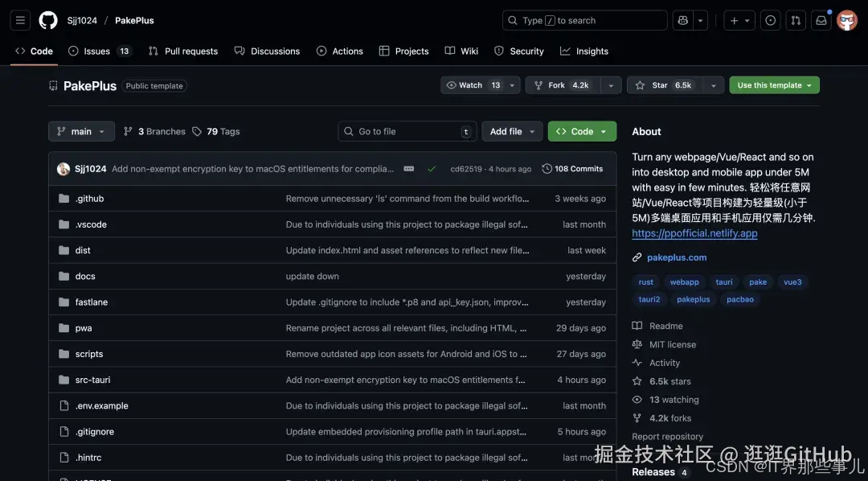Switch to the Pull requests tab

[x=183, y=51]
